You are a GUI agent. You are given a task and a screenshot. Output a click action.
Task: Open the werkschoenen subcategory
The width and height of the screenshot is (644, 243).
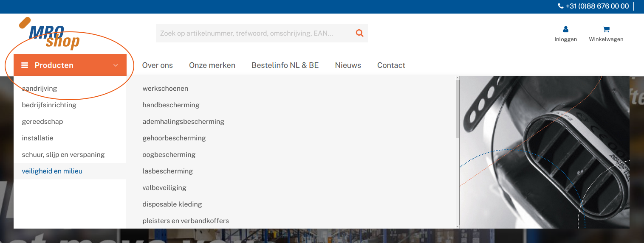coord(165,89)
